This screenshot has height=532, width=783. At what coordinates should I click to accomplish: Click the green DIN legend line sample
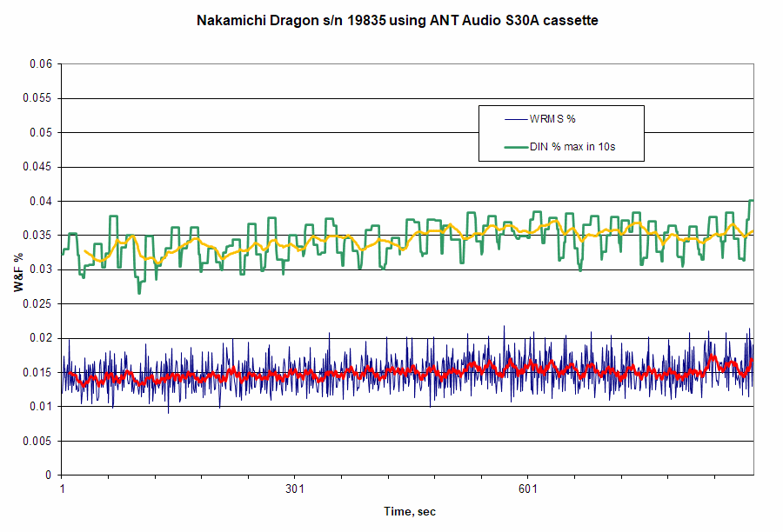click(516, 147)
